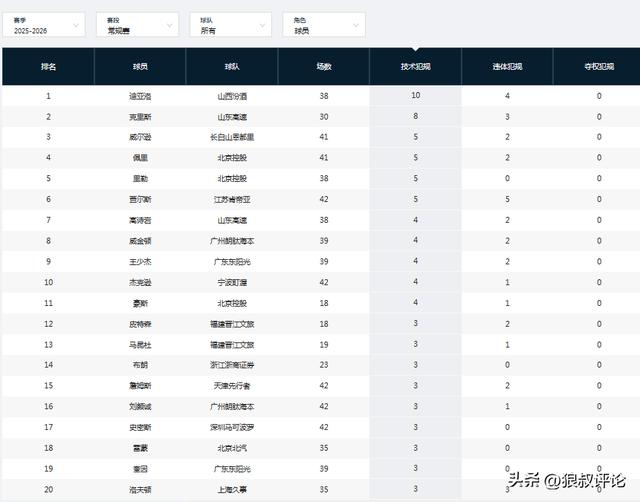Click rank number 11 cell
This screenshot has height=502, width=640.
[x=48, y=303]
